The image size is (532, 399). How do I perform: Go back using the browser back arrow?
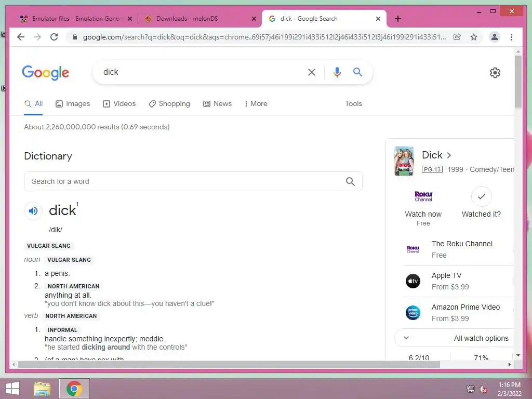pos(21,37)
